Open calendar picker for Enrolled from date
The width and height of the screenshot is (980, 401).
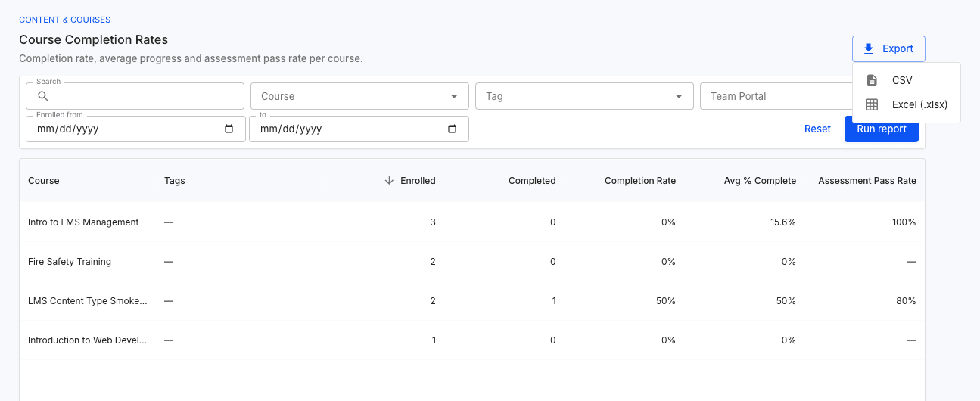click(x=229, y=129)
